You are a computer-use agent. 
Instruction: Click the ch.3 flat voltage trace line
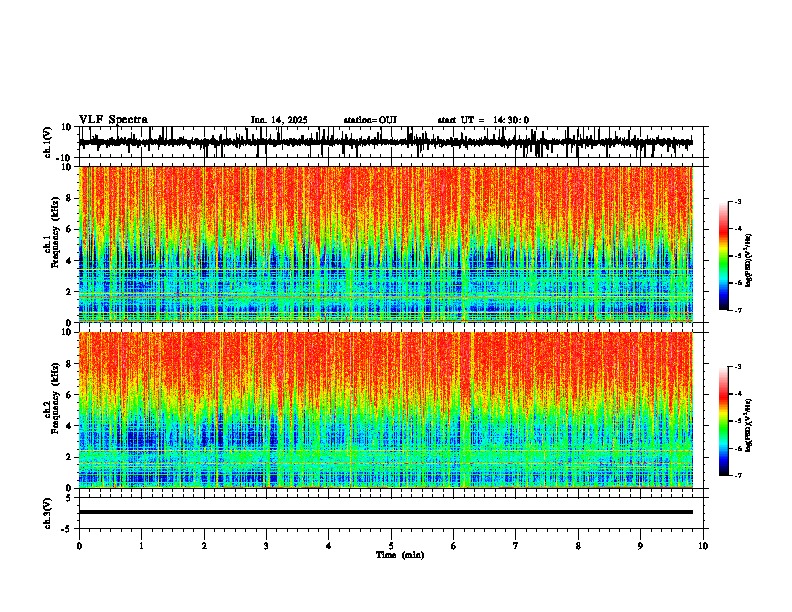tap(385, 512)
